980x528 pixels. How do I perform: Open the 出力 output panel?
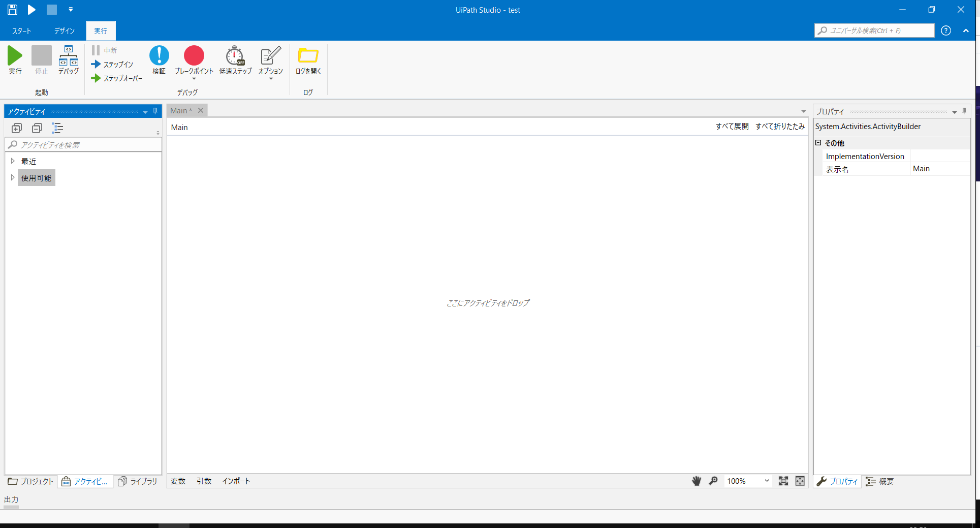(x=11, y=500)
